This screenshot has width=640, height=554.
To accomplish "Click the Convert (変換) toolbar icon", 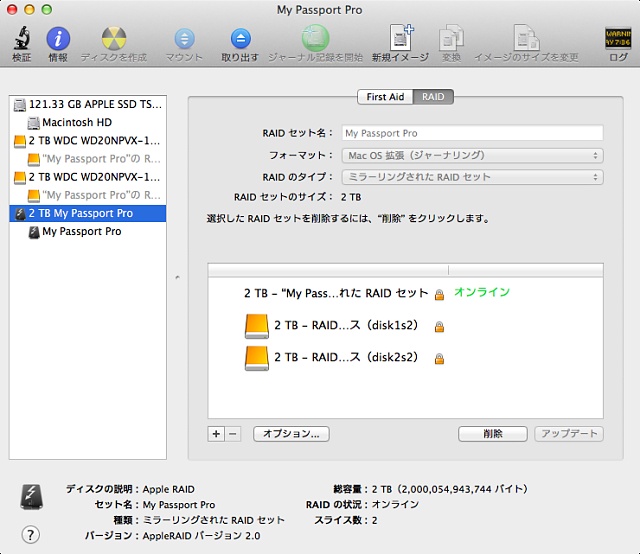I will tap(451, 38).
